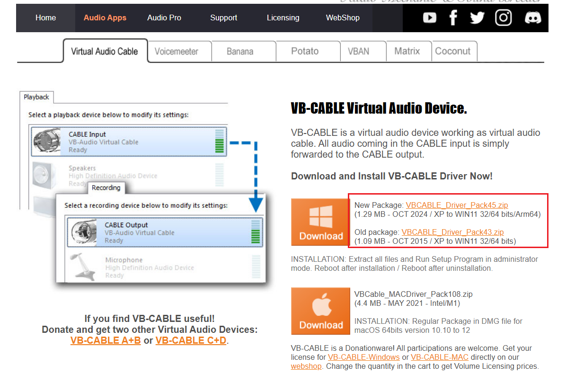
Task: Click the Apple macOS Download button
Action: tap(320, 311)
